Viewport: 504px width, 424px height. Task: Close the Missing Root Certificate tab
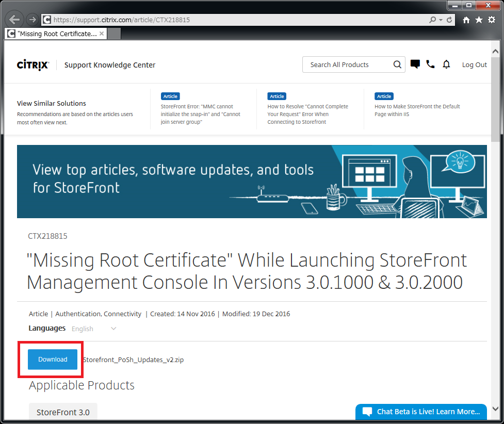[102, 34]
